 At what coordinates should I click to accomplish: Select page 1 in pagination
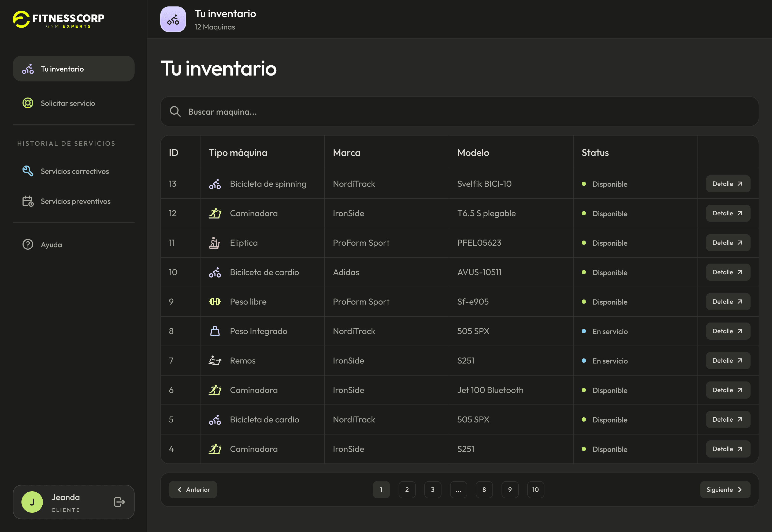[381, 490]
